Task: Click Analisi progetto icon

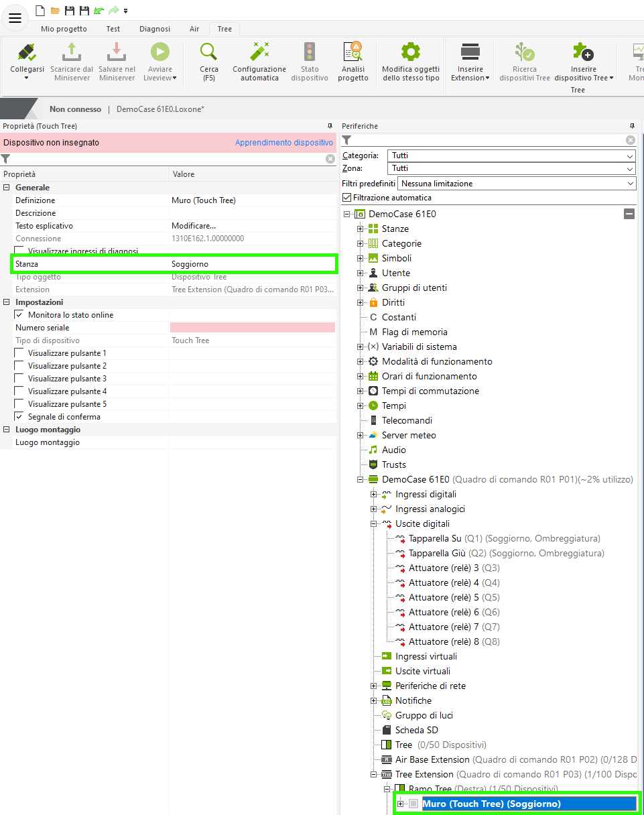Action: [352, 53]
